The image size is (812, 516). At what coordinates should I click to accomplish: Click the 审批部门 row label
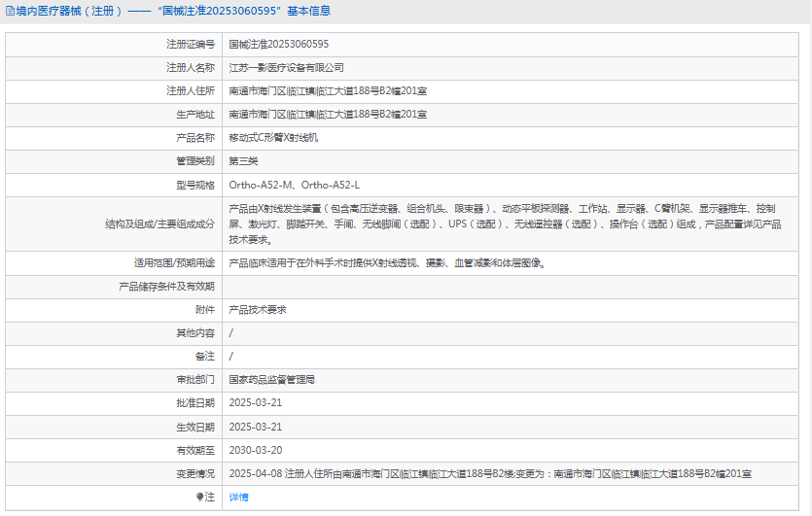click(195, 380)
